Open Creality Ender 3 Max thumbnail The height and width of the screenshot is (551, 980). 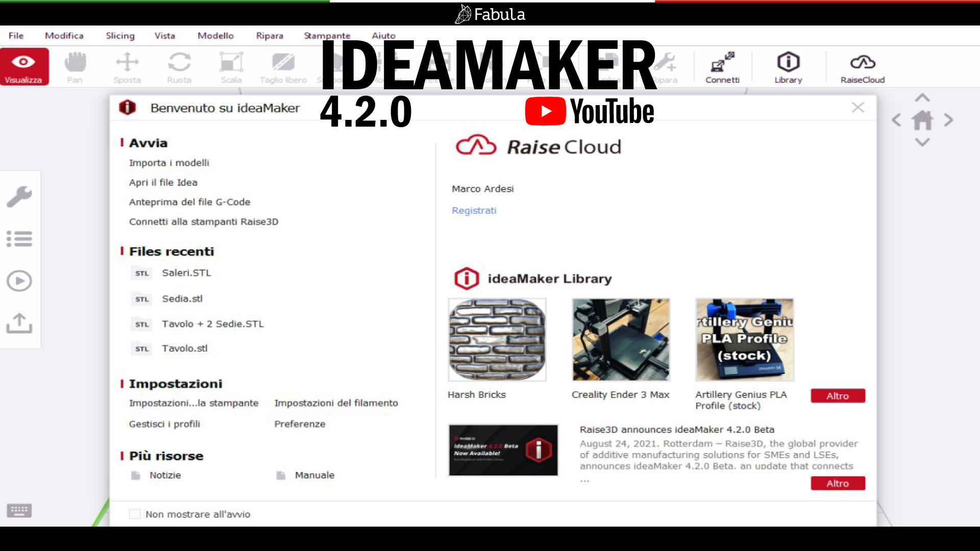click(621, 340)
